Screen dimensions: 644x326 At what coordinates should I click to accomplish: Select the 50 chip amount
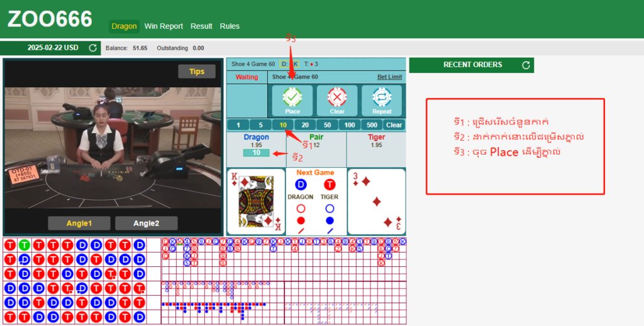[x=328, y=125]
